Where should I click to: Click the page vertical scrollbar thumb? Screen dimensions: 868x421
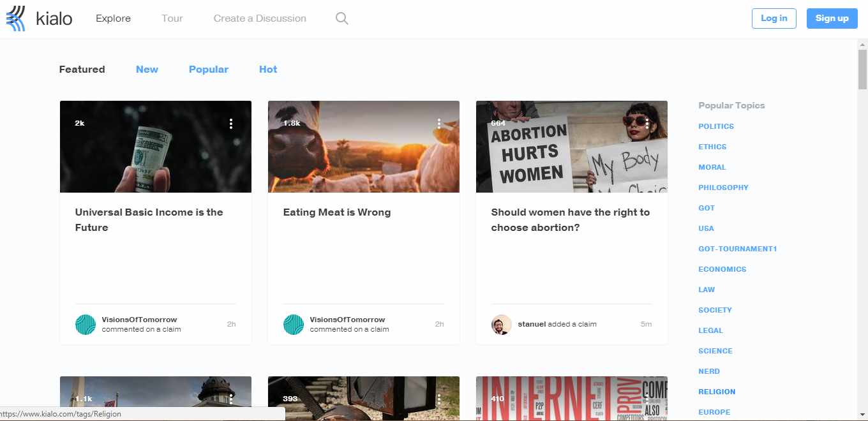coord(862,70)
